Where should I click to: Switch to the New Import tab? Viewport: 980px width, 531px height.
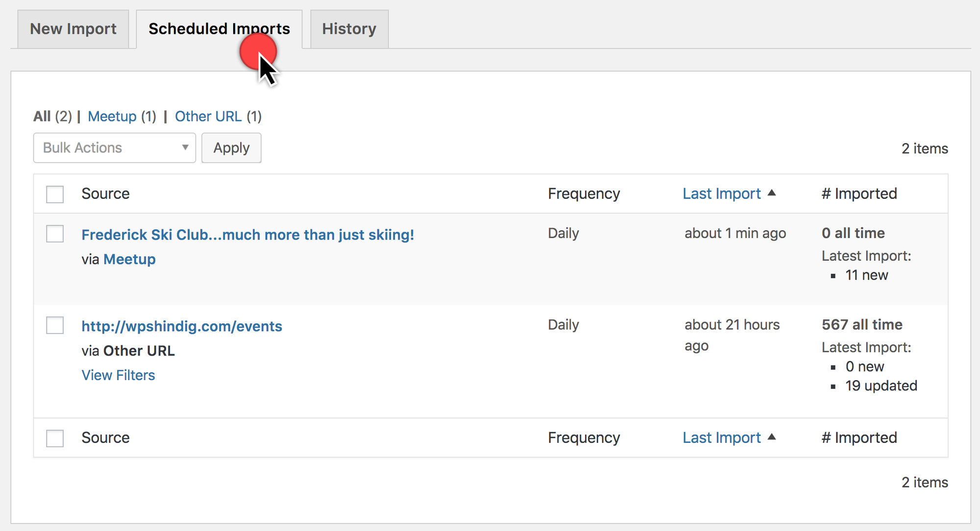(73, 28)
